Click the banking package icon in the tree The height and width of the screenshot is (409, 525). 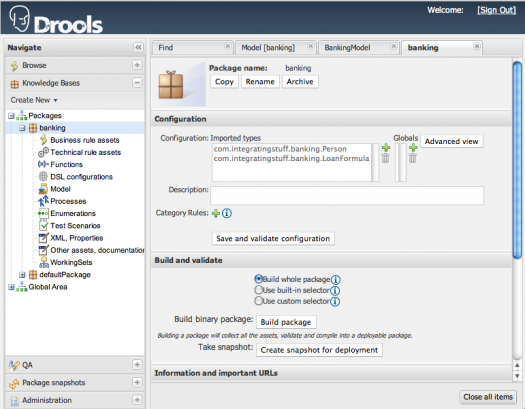tap(33, 128)
